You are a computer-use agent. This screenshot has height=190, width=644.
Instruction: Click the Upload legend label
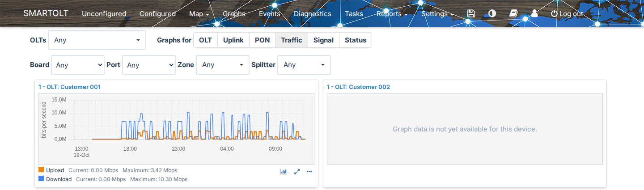(x=55, y=170)
